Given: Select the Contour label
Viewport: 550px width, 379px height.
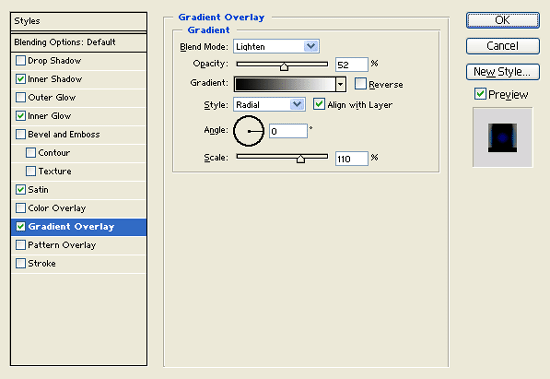Looking at the screenshot, I should coord(54,153).
